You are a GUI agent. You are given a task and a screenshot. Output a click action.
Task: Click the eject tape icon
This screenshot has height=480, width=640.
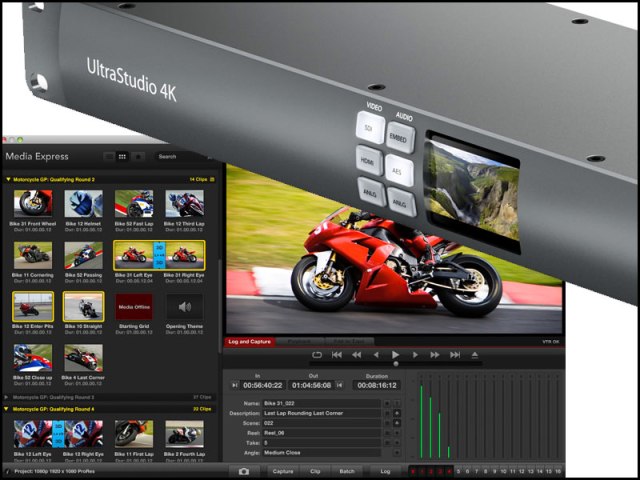pyautogui.click(x=474, y=355)
